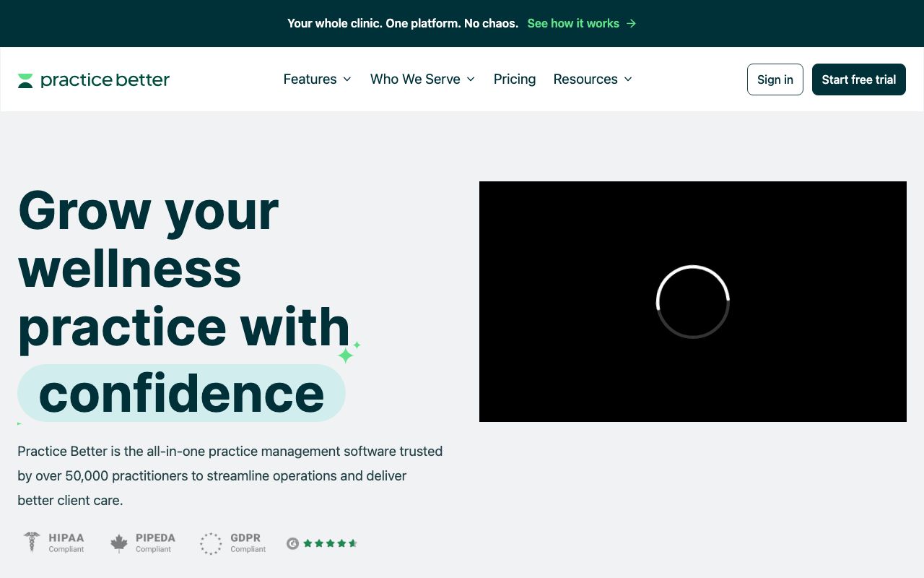Click the PIPEDA maple leaf badge

point(119,543)
